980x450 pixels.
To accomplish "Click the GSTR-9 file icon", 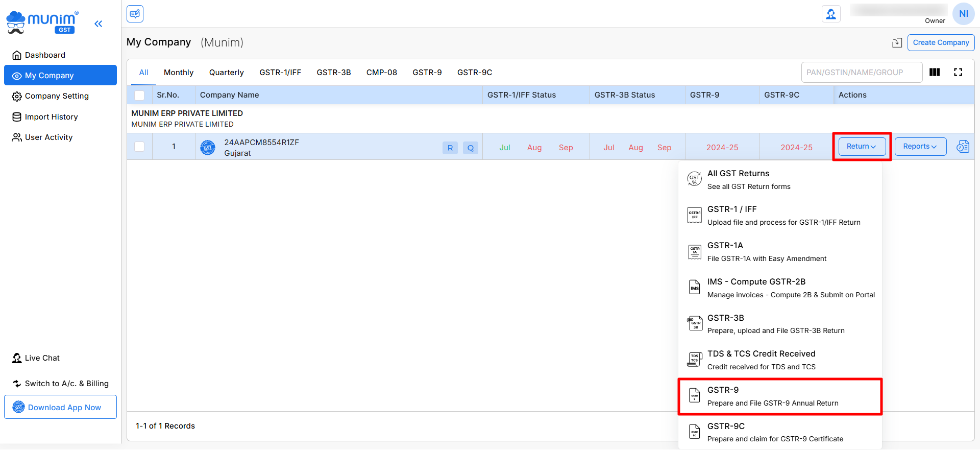I will 695,396.
